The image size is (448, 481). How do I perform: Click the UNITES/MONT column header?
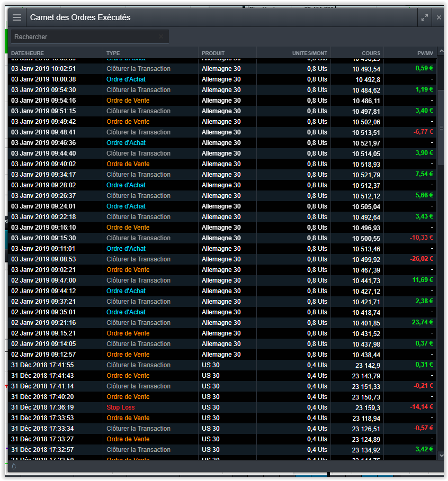pyautogui.click(x=309, y=53)
